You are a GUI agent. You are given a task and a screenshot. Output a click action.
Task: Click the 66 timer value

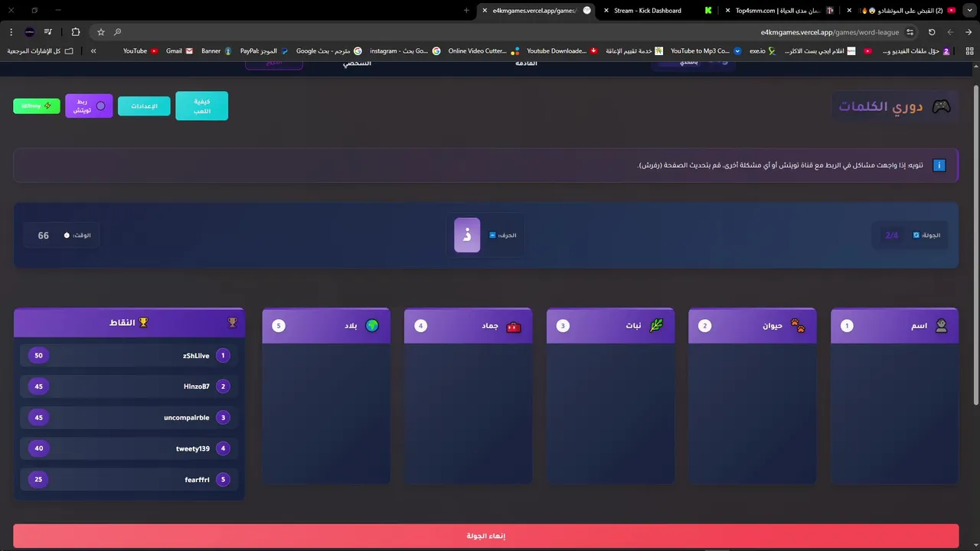pos(44,236)
